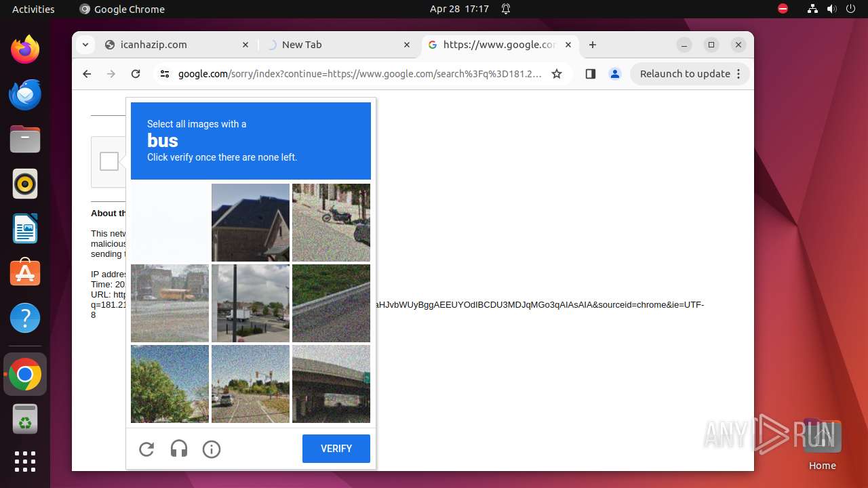
Task: Select the captcha tile with traffic lights on road
Action: pyautogui.click(x=250, y=384)
